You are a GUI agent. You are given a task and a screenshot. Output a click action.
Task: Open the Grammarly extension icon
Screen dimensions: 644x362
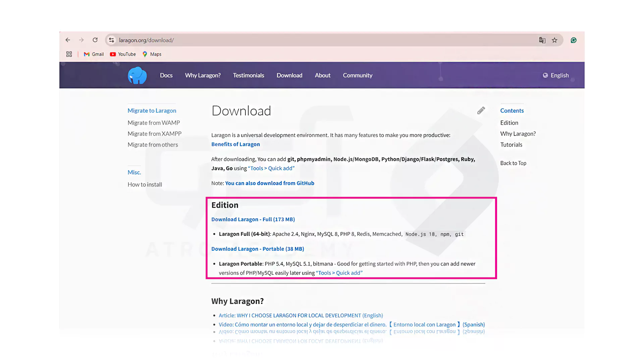574,40
